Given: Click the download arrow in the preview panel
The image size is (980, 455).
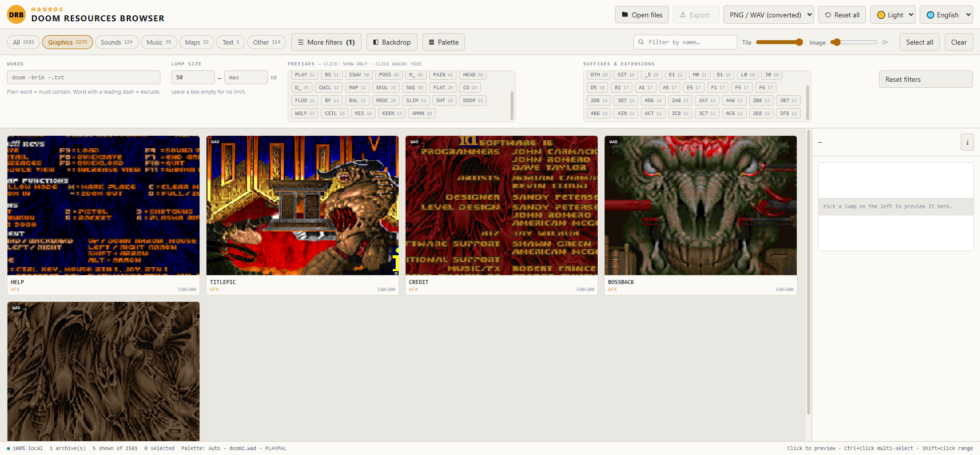Looking at the screenshot, I should (x=967, y=142).
